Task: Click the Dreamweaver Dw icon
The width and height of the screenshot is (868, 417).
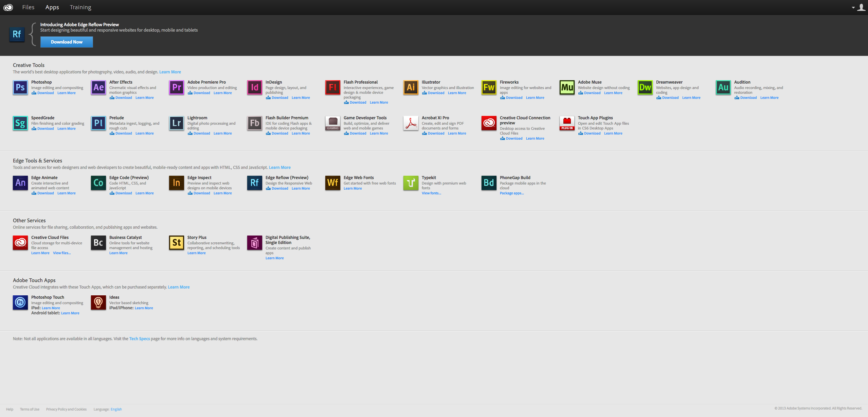Action: [645, 88]
